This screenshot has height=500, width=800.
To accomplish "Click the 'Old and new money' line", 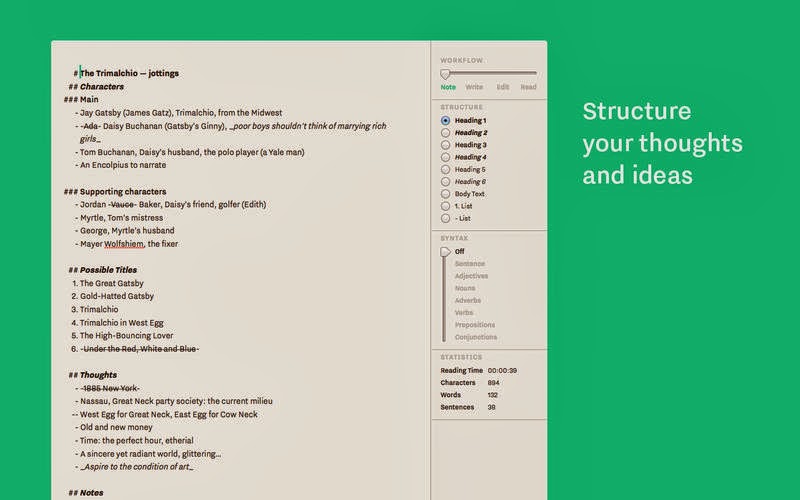I will click(114, 428).
